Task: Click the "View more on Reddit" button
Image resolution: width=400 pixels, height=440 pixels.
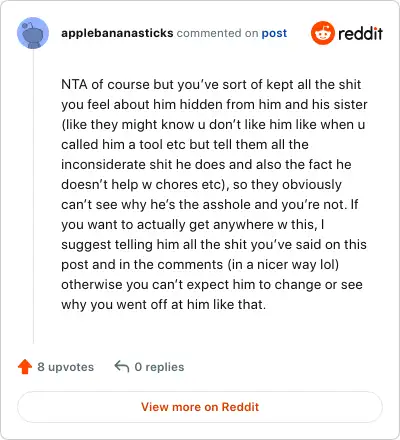Action: pos(200,407)
